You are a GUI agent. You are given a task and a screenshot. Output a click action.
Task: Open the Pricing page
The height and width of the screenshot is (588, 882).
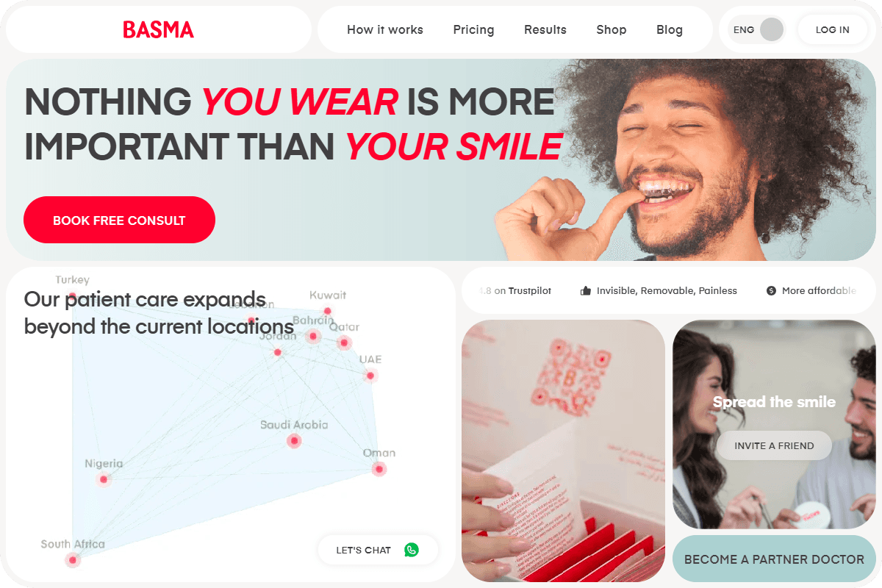tap(473, 29)
